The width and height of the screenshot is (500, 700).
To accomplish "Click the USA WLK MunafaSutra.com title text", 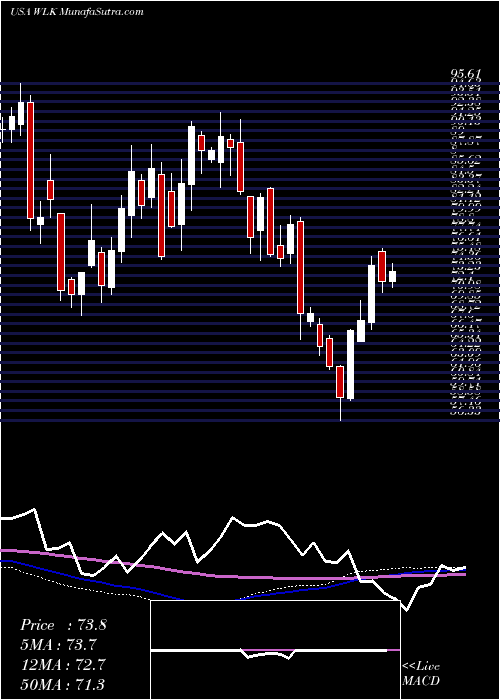I will point(76,12).
